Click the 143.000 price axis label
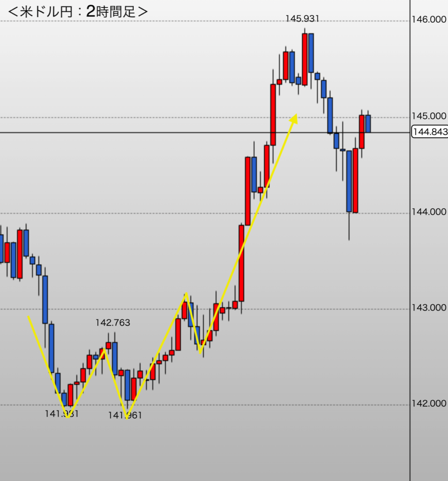This screenshot has height=481, width=448. coord(429,308)
